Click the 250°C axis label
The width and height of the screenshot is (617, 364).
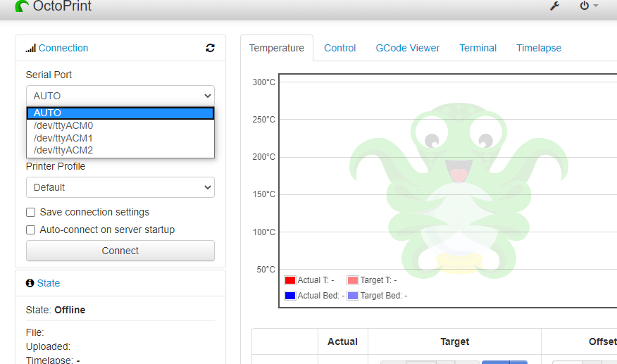coord(264,120)
